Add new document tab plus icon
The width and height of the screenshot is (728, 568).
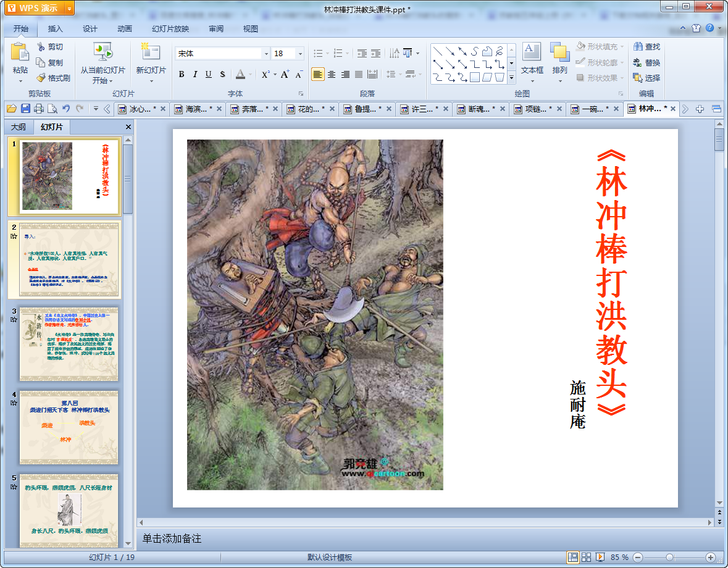pos(700,109)
